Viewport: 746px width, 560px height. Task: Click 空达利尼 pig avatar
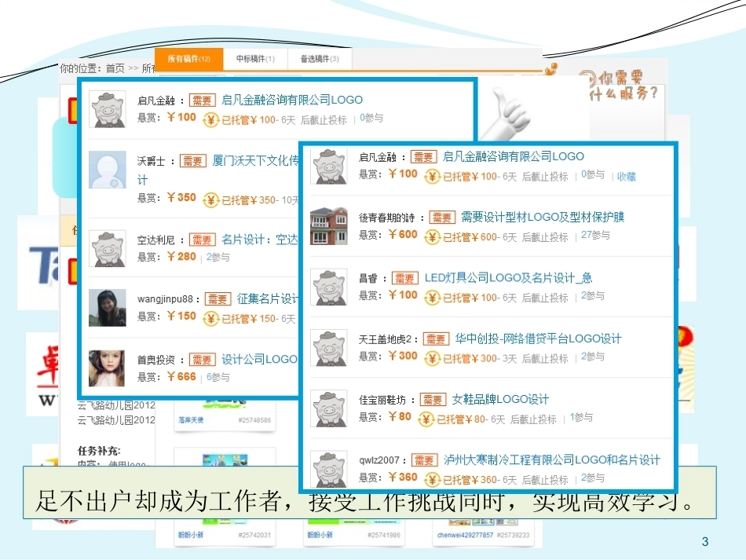[108, 249]
